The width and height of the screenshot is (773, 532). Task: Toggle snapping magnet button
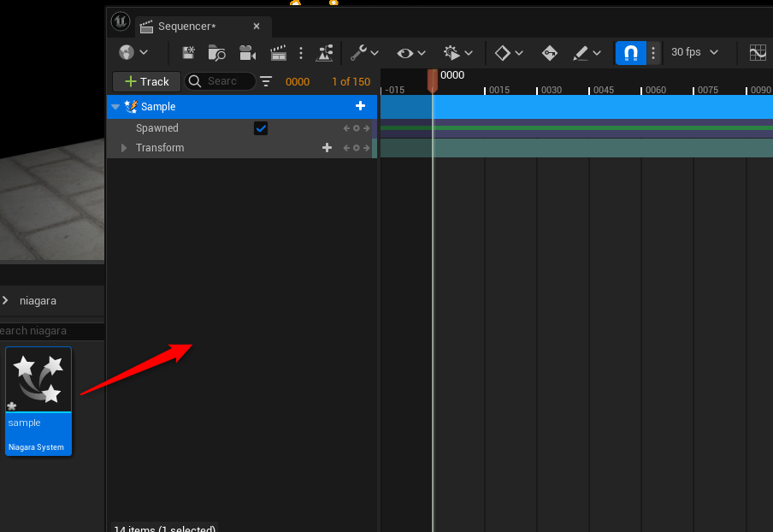pos(630,53)
